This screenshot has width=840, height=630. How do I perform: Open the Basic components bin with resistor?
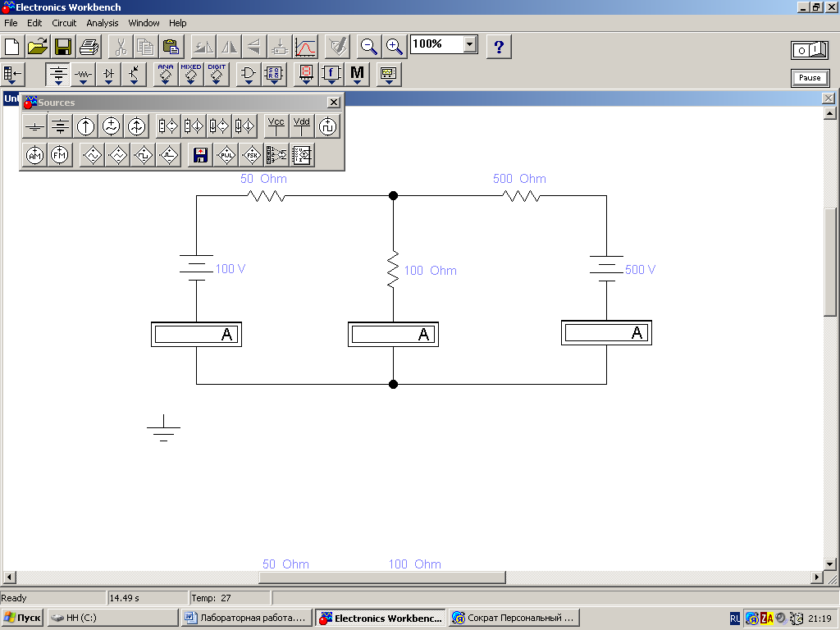tap(83, 75)
